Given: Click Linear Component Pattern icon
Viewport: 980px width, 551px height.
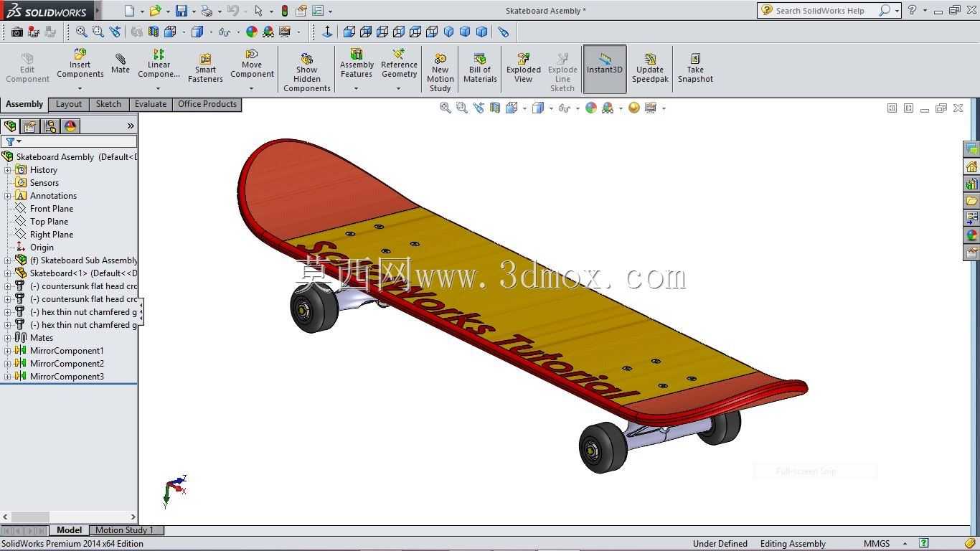Looking at the screenshot, I should (159, 65).
